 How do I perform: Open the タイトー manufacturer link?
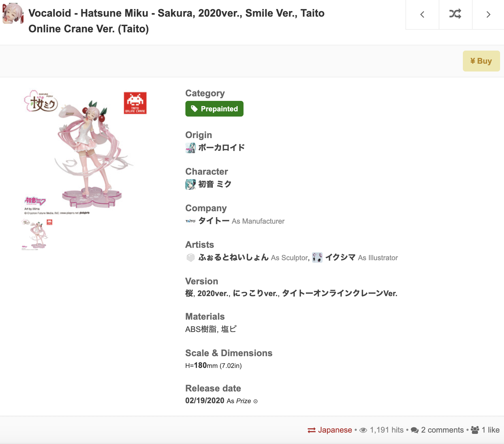214,221
